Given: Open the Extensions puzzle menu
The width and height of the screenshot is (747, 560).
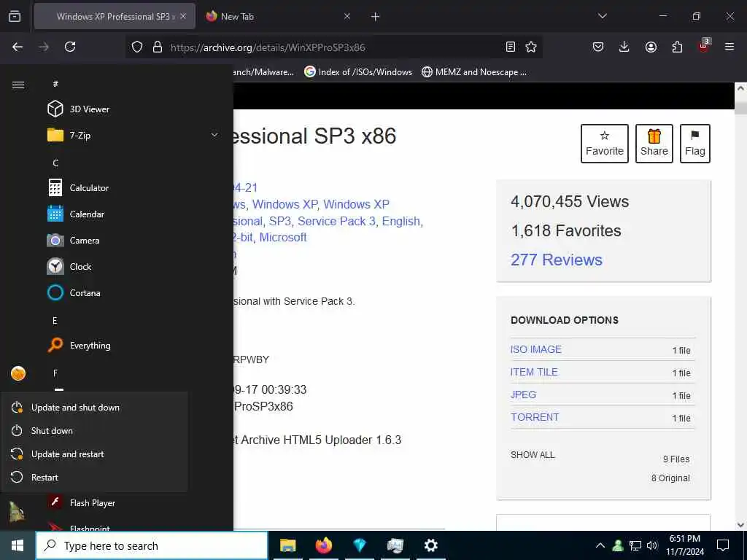Looking at the screenshot, I should (x=677, y=47).
